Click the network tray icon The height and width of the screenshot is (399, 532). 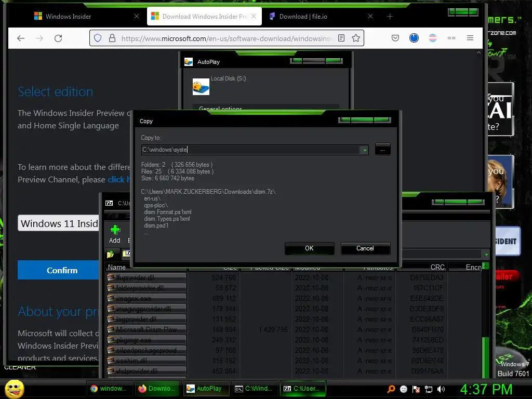point(429,389)
